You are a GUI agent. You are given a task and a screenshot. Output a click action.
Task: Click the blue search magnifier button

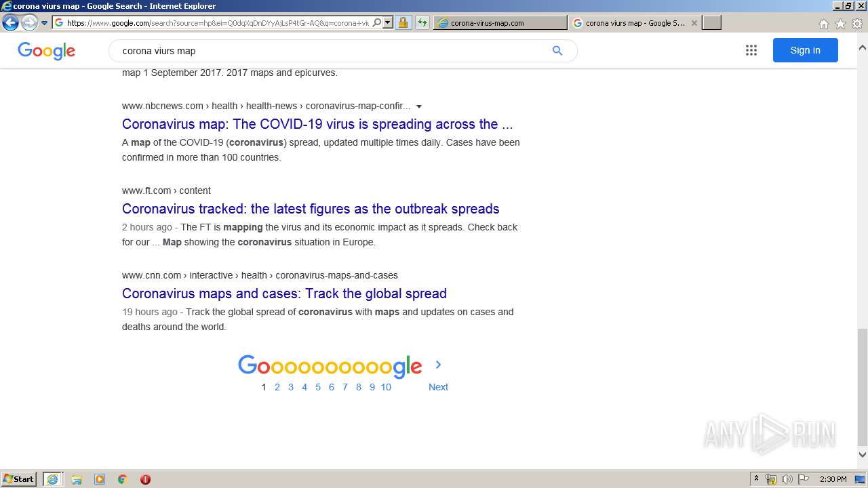pos(557,51)
